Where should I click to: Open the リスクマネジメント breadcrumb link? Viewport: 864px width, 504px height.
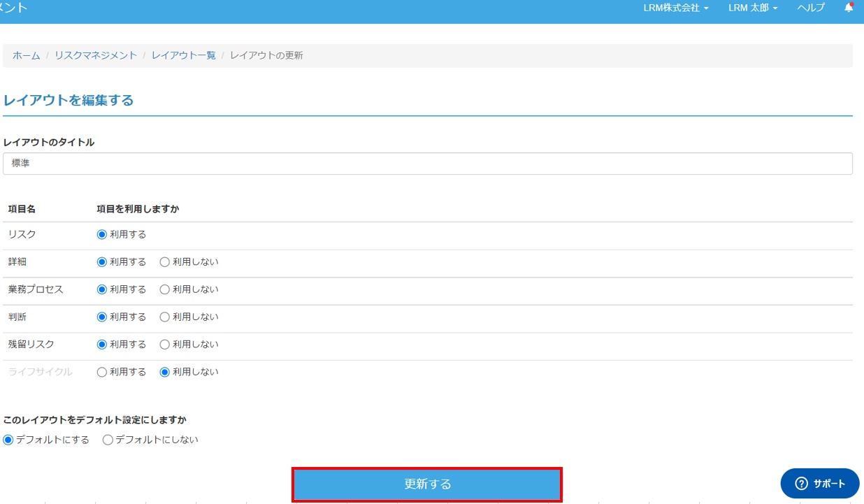[x=96, y=55]
